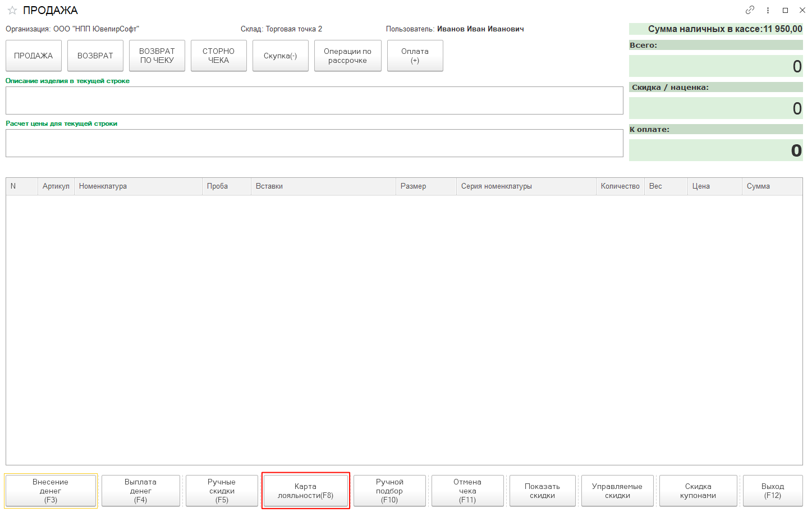This screenshot has width=812, height=512.
Task: Copy link to this form icon
Action: click(750, 10)
